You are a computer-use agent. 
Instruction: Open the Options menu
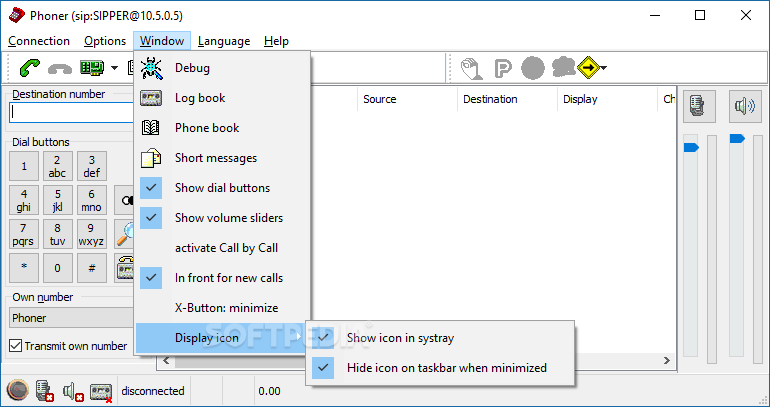105,41
